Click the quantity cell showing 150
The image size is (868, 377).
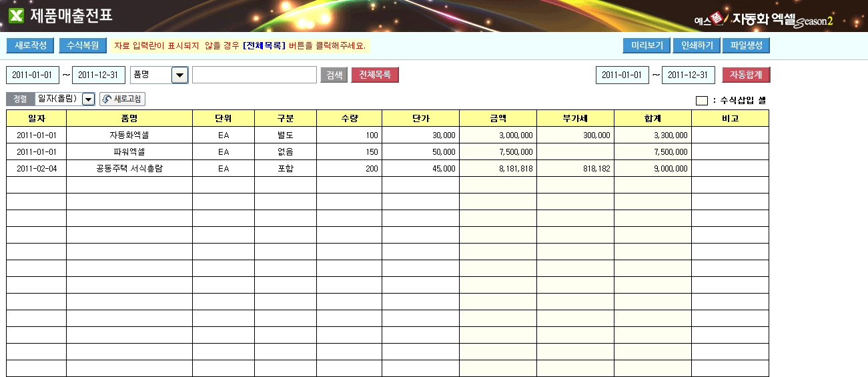point(350,151)
